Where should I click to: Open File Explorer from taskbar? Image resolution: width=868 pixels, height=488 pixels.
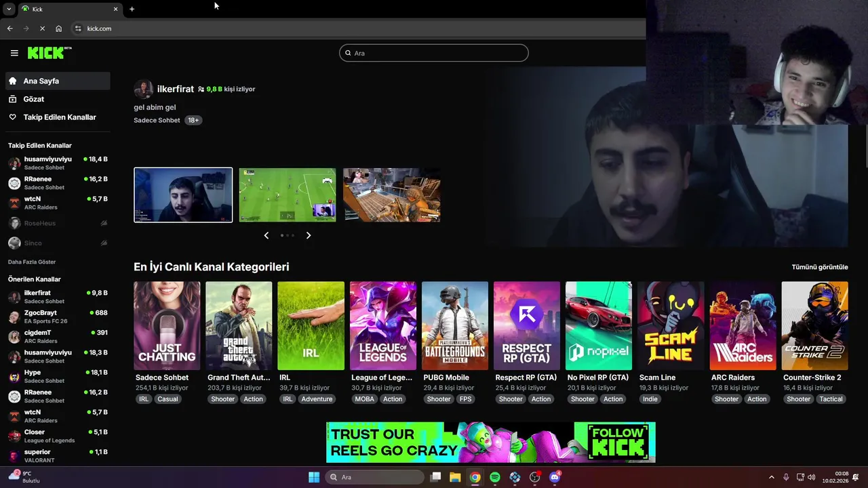click(x=455, y=477)
